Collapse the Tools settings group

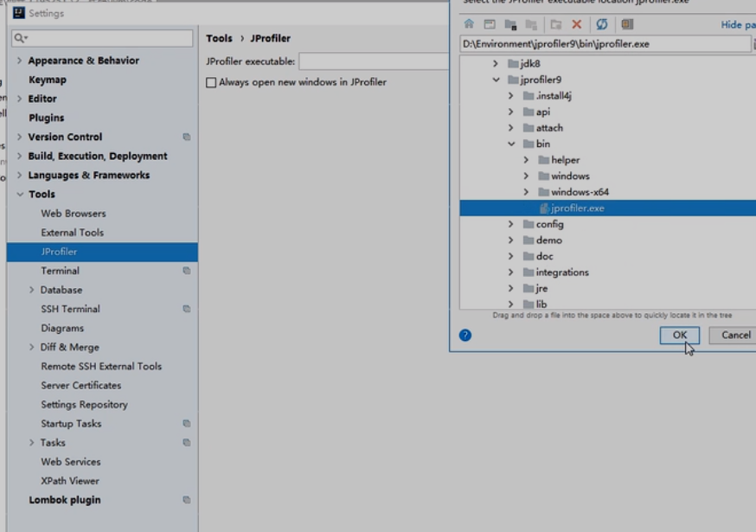click(20, 195)
